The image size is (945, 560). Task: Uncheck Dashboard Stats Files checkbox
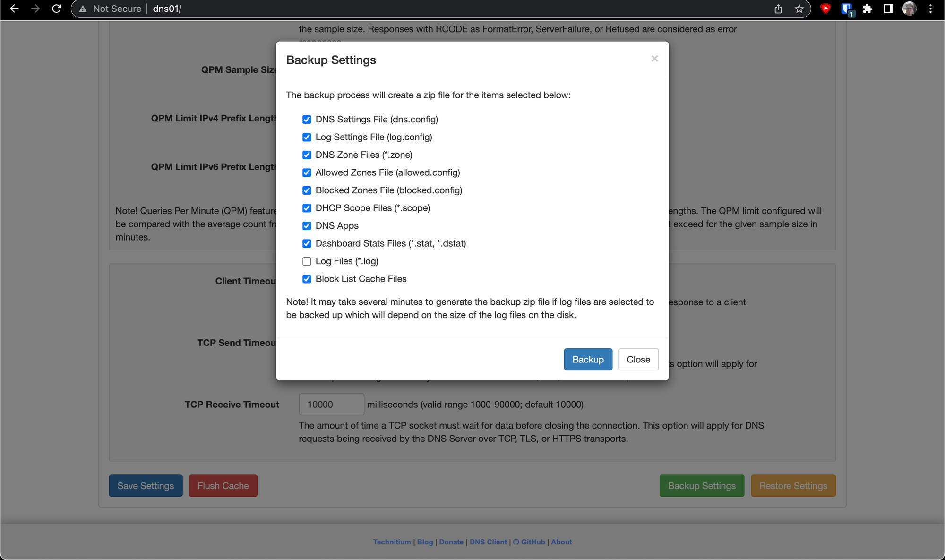click(x=307, y=243)
